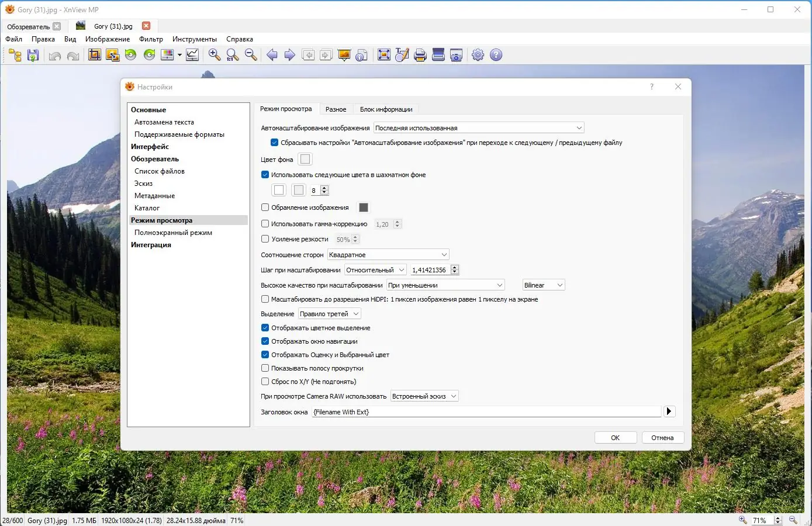Viewport: 812px width, 526px height.
Task: Go to the previous image with blue left arrow
Action: pyautogui.click(x=272, y=56)
